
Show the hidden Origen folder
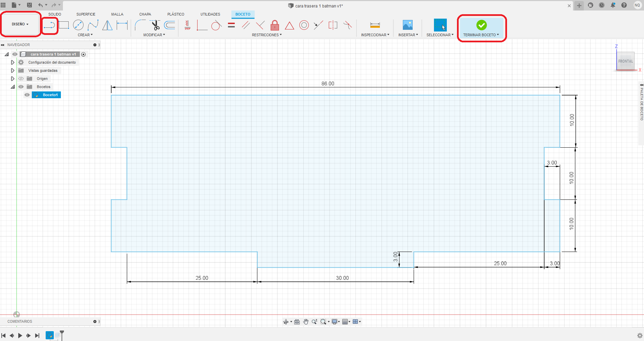tap(21, 79)
